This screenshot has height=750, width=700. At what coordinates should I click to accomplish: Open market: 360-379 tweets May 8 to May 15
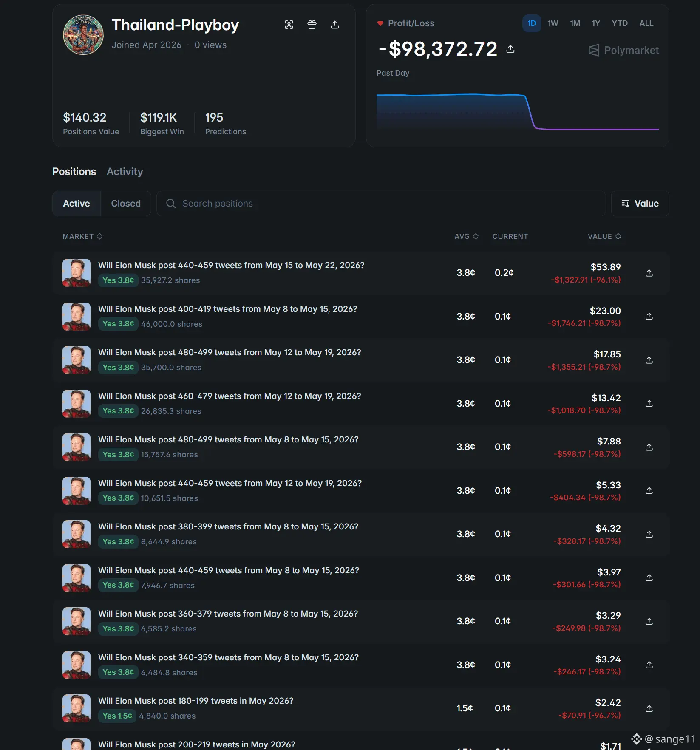(228, 614)
